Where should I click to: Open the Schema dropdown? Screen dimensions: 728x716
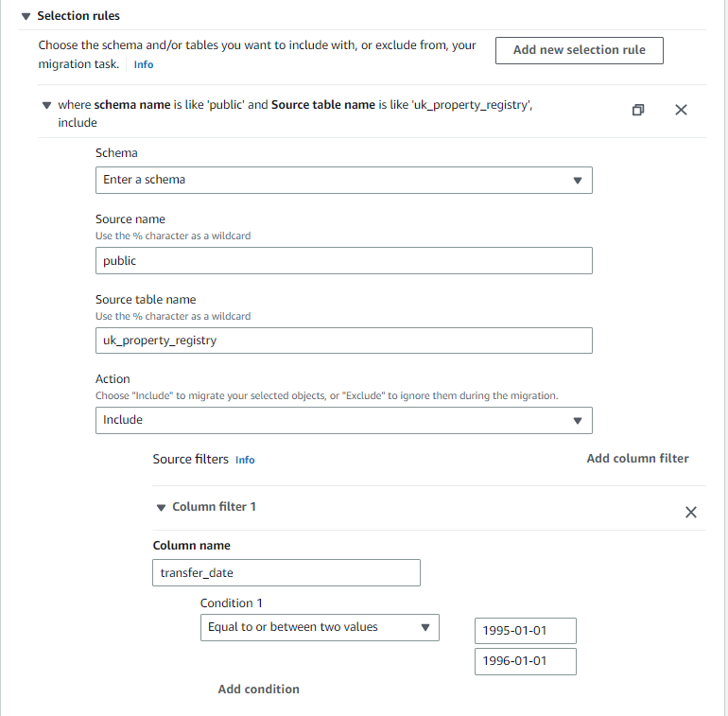[343, 180]
